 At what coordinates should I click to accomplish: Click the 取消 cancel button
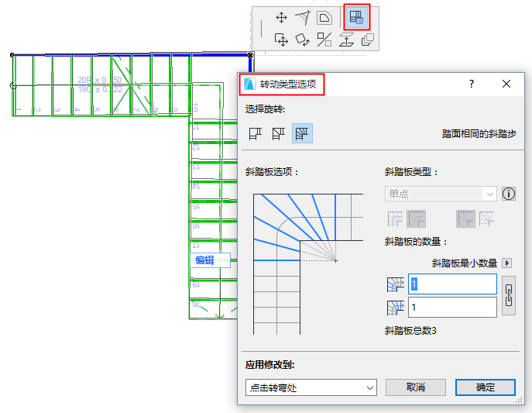(416, 387)
